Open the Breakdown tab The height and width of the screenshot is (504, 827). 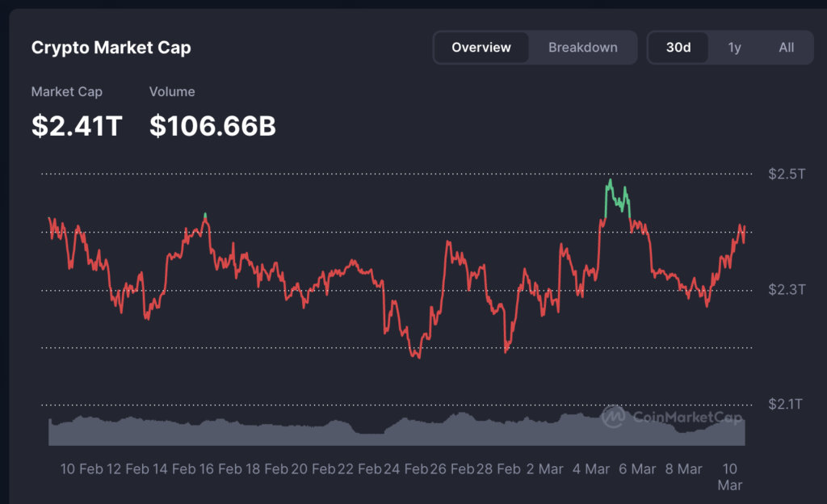pos(582,48)
